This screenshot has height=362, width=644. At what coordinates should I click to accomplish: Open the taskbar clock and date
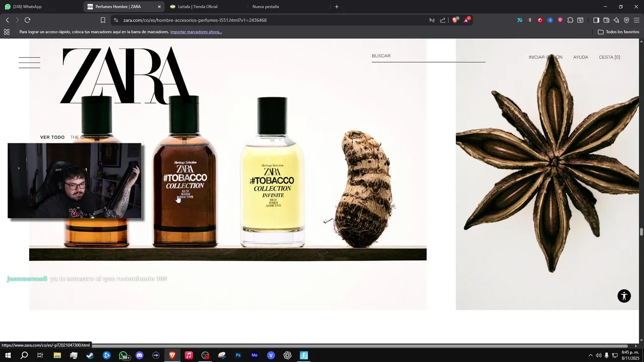pos(630,355)
